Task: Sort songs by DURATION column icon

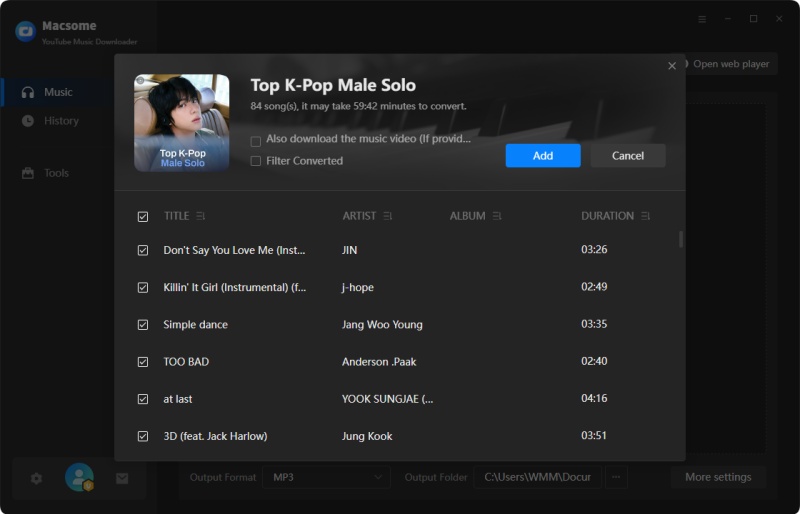Action: (645, 216)
